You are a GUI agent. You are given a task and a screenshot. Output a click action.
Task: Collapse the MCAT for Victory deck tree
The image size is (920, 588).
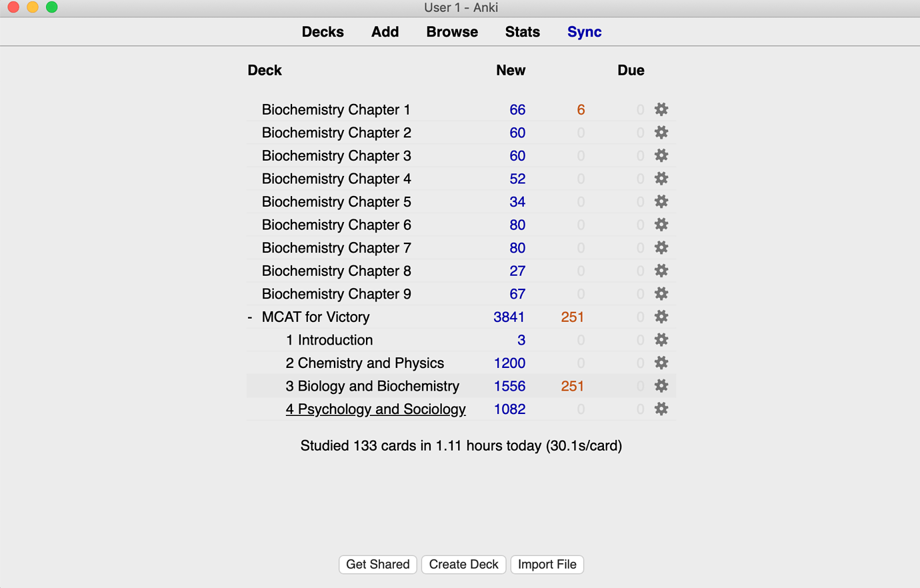pyautogui.click(x=250, y=317)
